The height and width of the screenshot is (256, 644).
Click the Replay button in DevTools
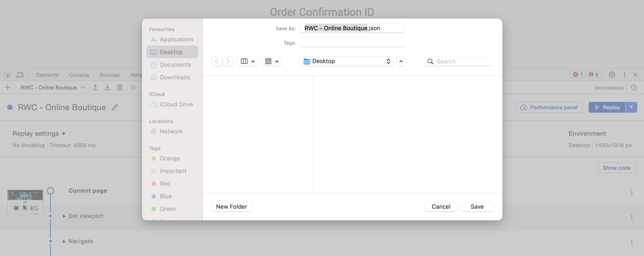point(607,107)
